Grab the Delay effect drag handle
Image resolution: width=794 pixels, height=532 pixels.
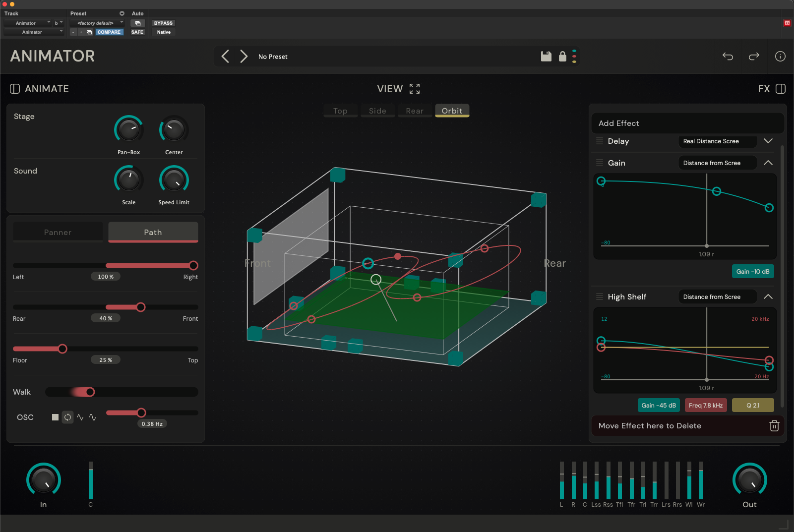tap(600, 141)
